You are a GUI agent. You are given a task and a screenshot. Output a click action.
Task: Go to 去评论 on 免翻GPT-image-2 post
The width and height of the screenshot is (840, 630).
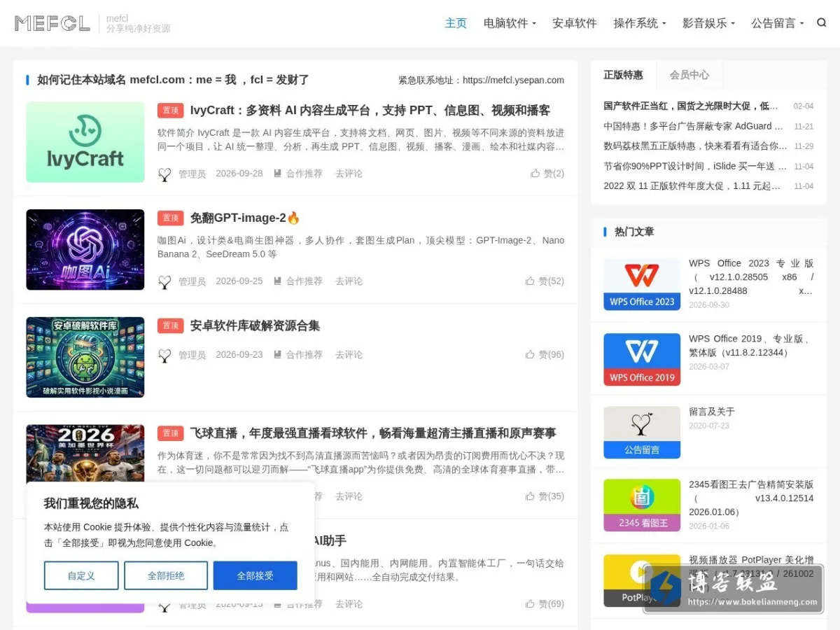tap(349, 281)
